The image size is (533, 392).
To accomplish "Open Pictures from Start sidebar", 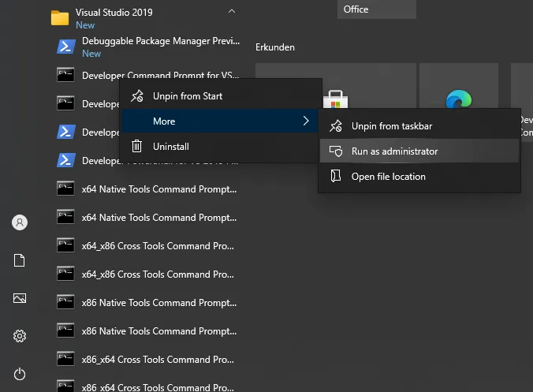I will [x=20, y=299].
